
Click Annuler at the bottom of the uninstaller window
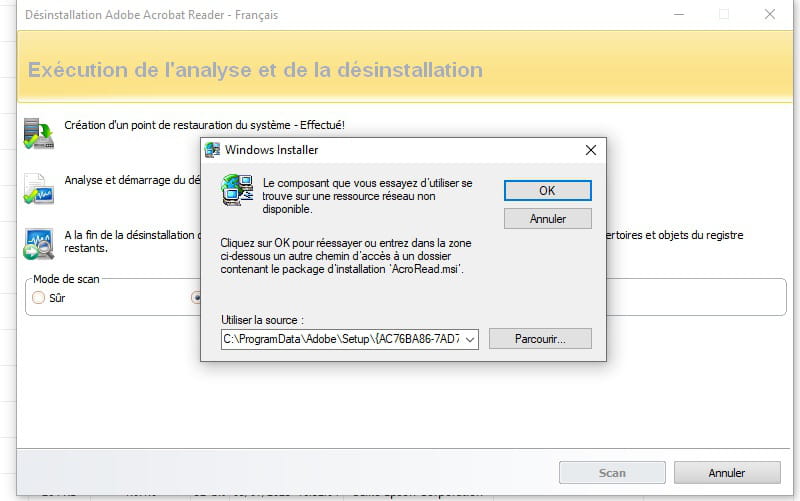tap(727, 473)
